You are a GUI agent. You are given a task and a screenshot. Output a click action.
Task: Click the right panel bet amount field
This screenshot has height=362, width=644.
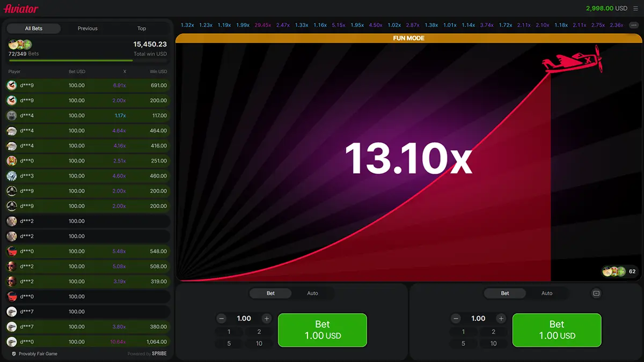pos(479,319)
